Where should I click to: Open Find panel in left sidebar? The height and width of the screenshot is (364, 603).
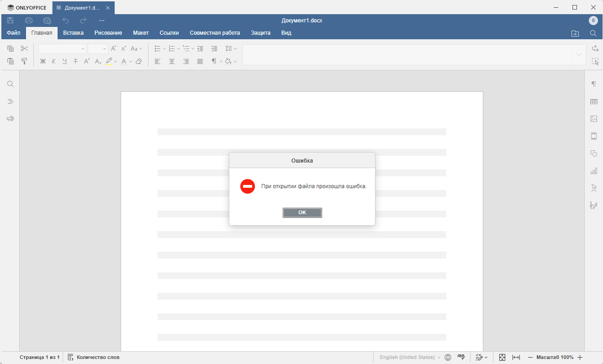pos(10,84)
